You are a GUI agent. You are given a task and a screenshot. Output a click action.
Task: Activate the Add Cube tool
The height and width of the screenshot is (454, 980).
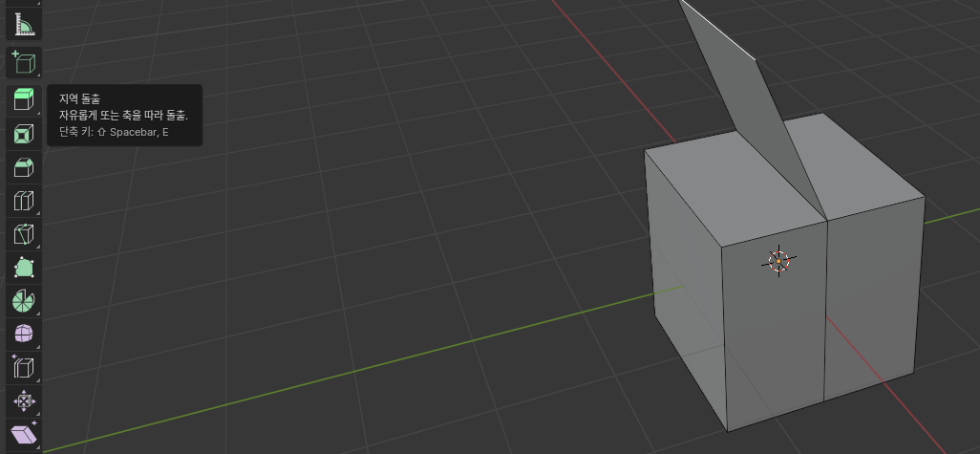[24, 62]
